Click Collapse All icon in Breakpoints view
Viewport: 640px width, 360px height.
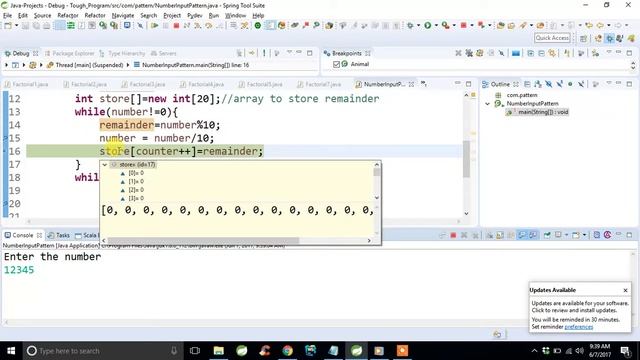[x=541, y=53]
